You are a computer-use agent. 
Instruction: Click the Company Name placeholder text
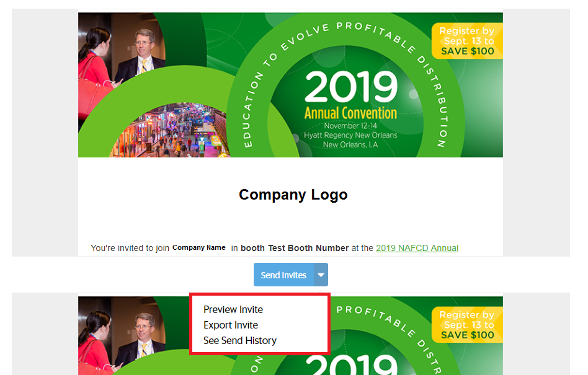pos(198,248)
